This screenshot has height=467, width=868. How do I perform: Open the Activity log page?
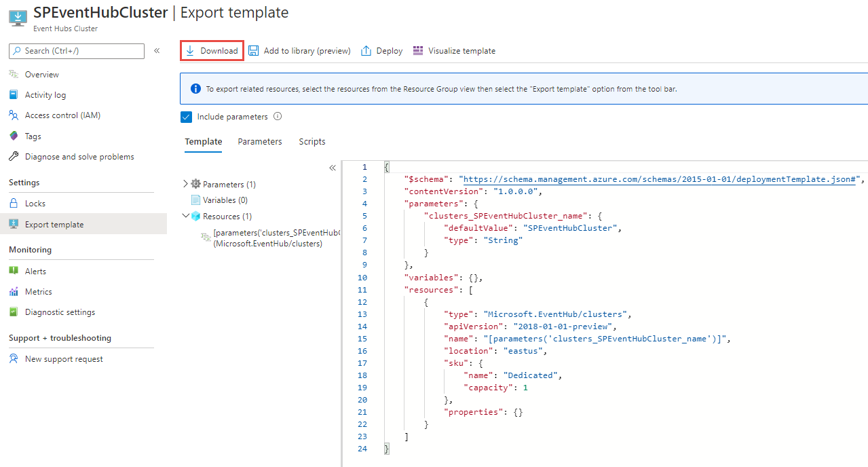(x=45, y=95)
